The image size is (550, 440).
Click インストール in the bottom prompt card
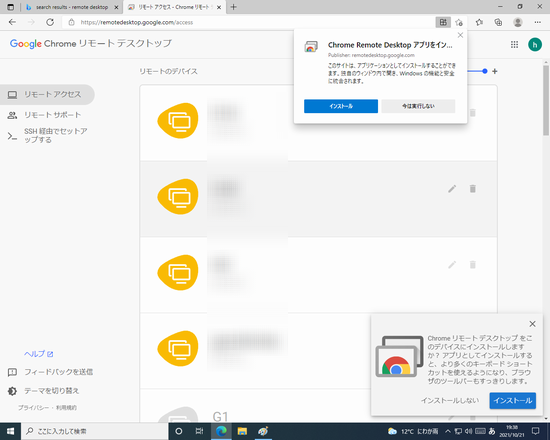click(x=512, y=400)
